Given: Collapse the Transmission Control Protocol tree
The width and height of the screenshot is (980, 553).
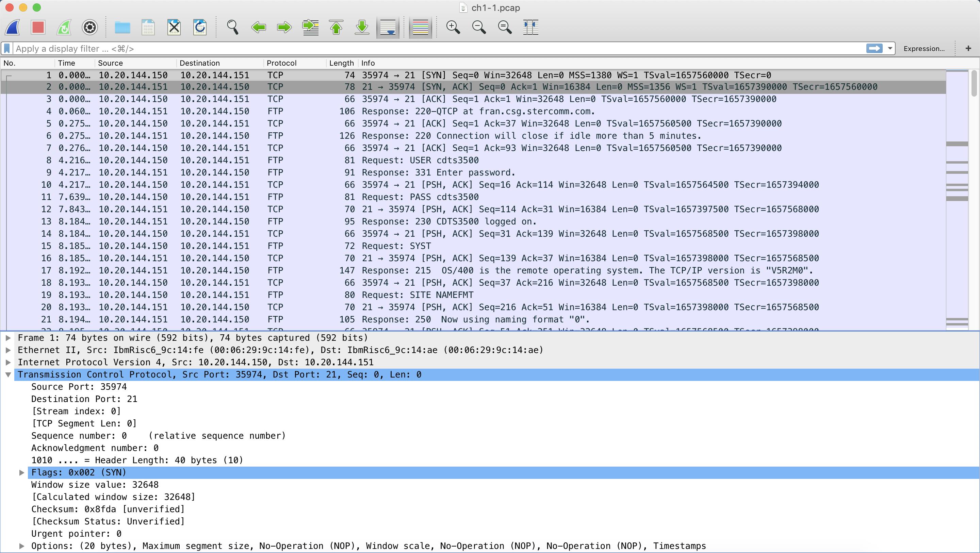Looking at the screenshot, I should click(8, 375).
